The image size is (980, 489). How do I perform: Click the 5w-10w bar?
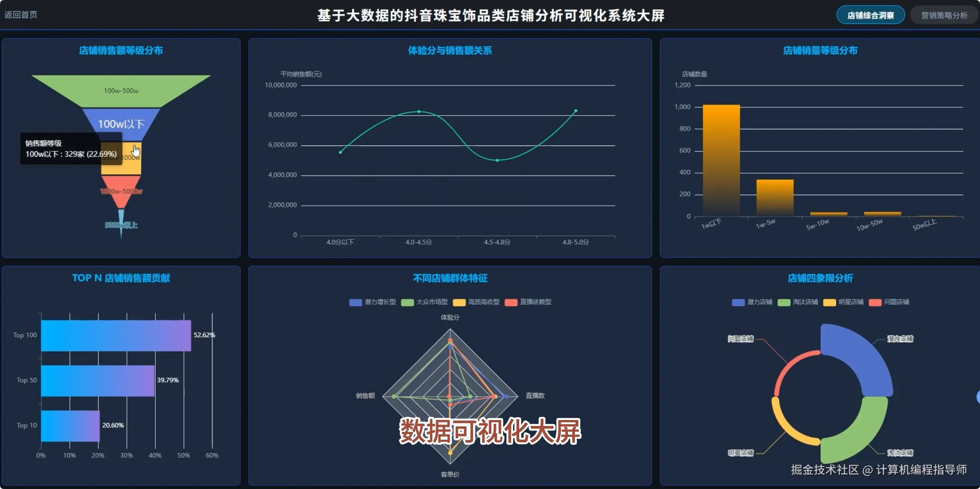(x=828, y=214)
